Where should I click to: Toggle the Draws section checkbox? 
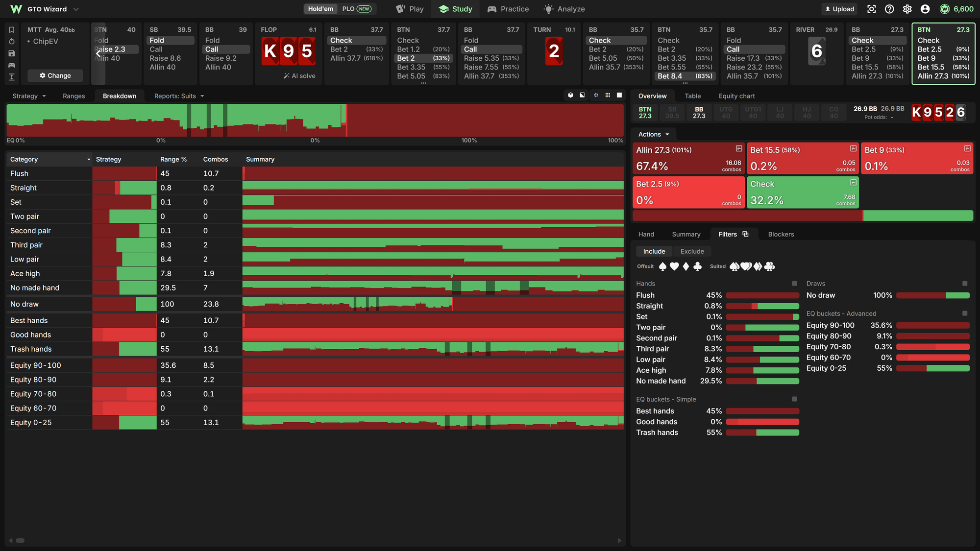[x=965, y=284]
